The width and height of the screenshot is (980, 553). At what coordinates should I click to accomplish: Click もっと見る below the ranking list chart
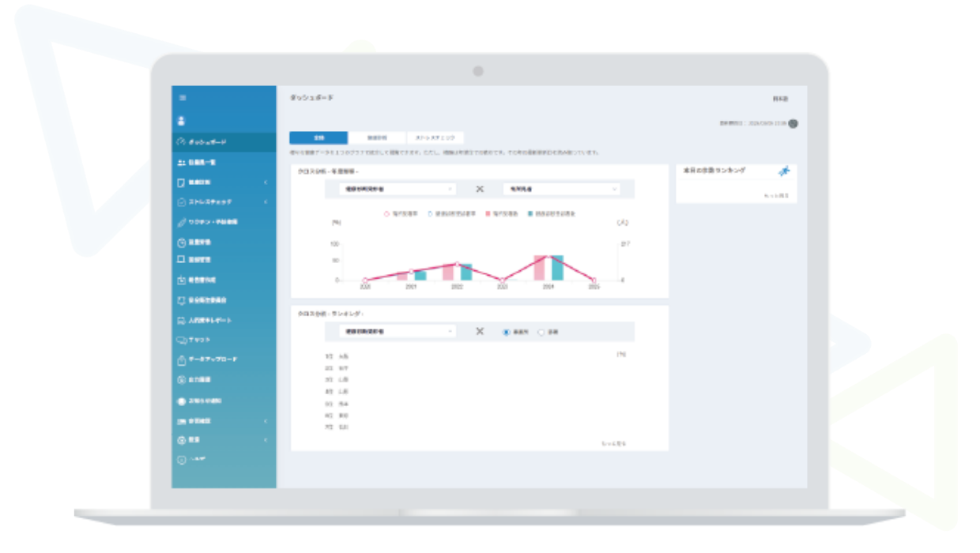[613, 444]
